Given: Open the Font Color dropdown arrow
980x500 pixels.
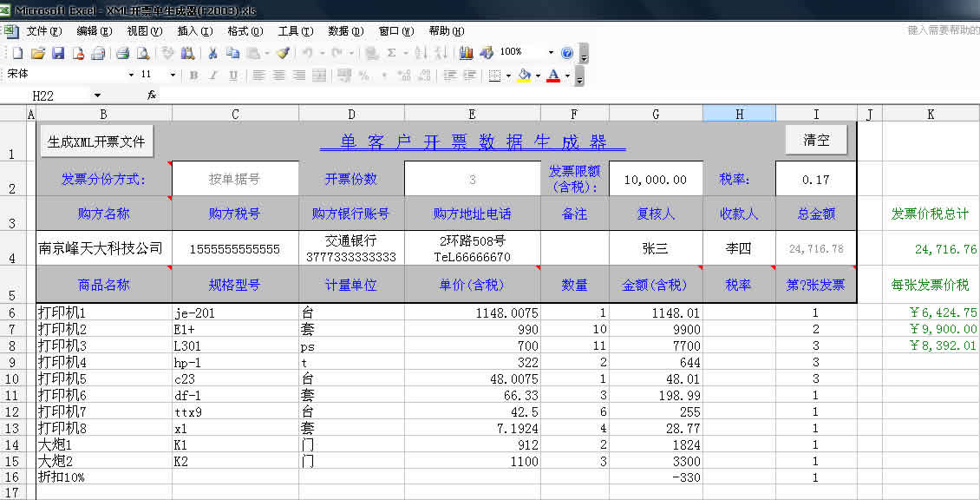Looking at the screenshot, I should (567, 76).
